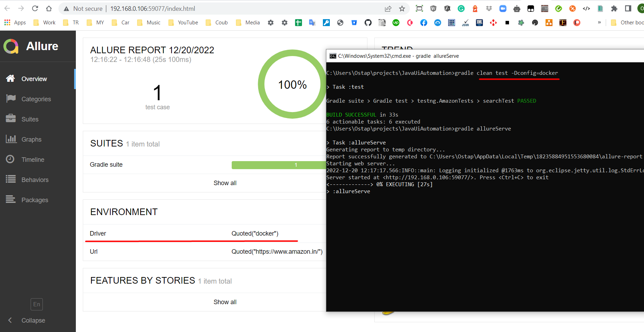The width and height of the screenshot is (644, 332).
Task: Share this page via share icon
Action: pyautogui.click(x=388, y=9)
